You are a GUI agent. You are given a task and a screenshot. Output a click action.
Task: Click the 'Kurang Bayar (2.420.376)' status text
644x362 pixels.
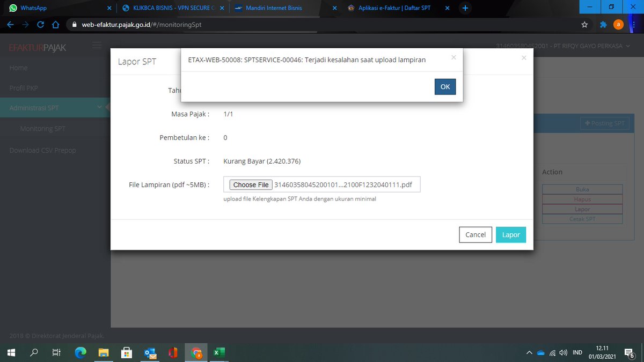pyautogui.click(x=262, y=161)
